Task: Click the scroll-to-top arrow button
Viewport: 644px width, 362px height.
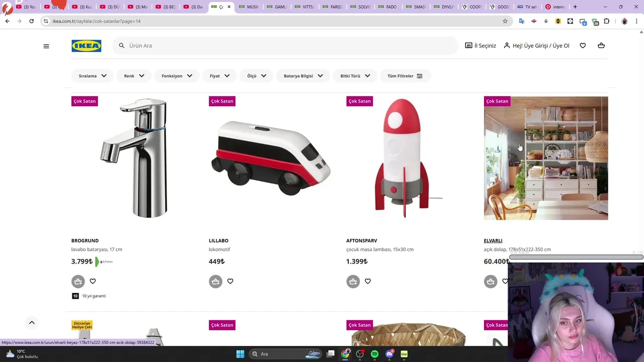Action: 32,323
